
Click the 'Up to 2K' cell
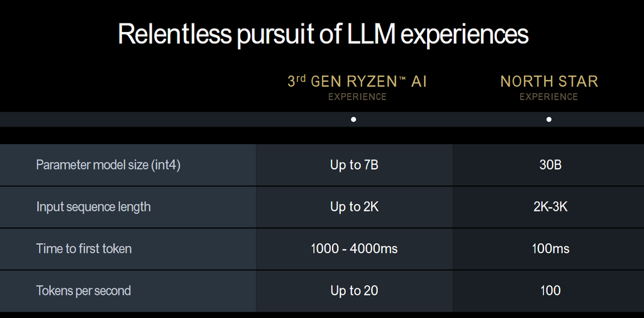pos(354,207)
